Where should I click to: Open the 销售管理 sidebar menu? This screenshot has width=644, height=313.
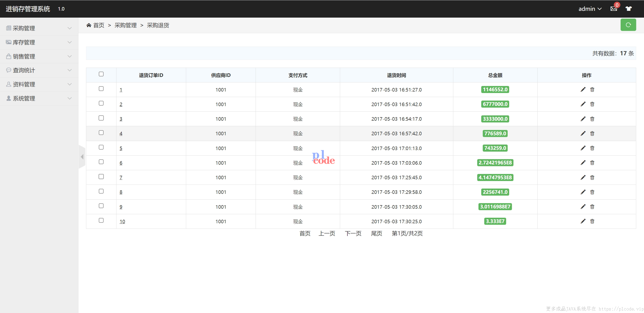click(39, 56)
